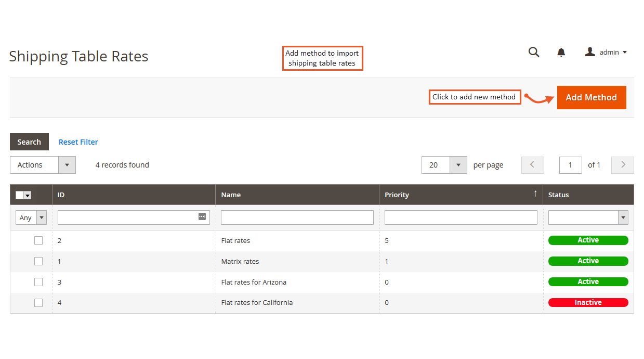View admin notifications via the bell icon
This screenshot has width=644, height=359.
(x=561, y=52)
